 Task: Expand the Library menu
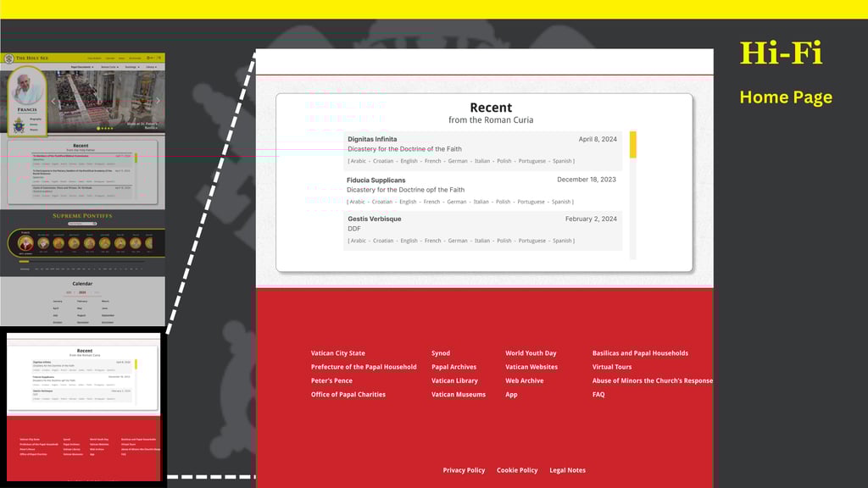point(151,67)
